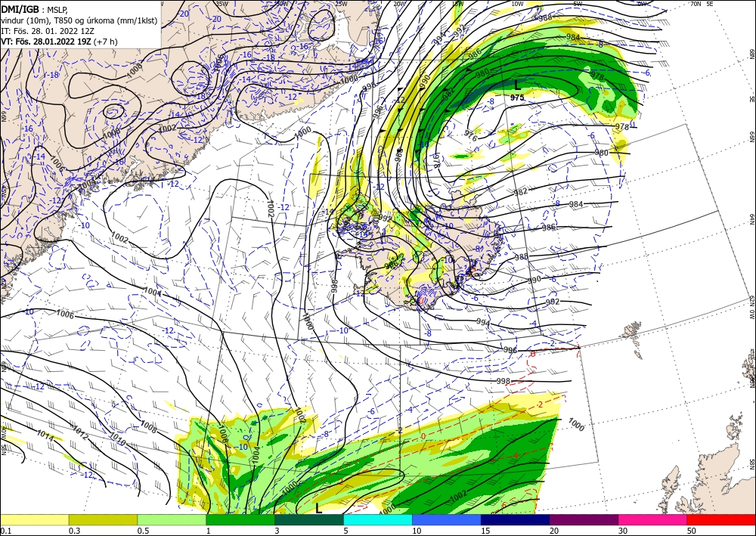
Task: Select the 'L' marker above the 975 value
Action: 517,85
